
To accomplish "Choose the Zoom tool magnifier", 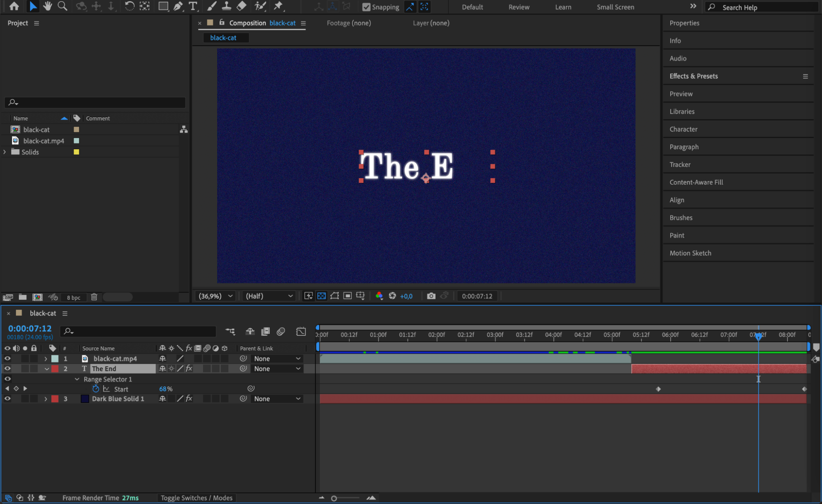I will click(62, 6).
